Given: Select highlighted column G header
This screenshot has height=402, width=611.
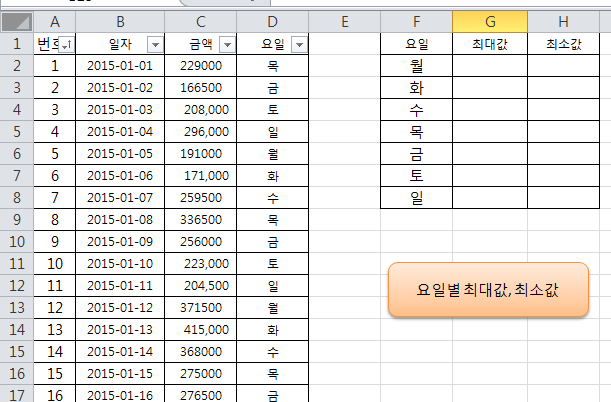Looking at the screenshot, I should pyautogui.click(x=490, y=22).
